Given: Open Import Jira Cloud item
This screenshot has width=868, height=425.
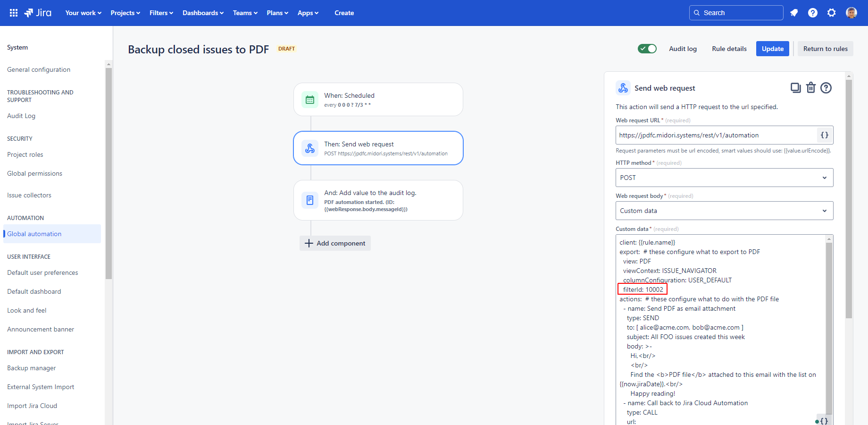Looking at the screenshot, I should tap(32, 406).
